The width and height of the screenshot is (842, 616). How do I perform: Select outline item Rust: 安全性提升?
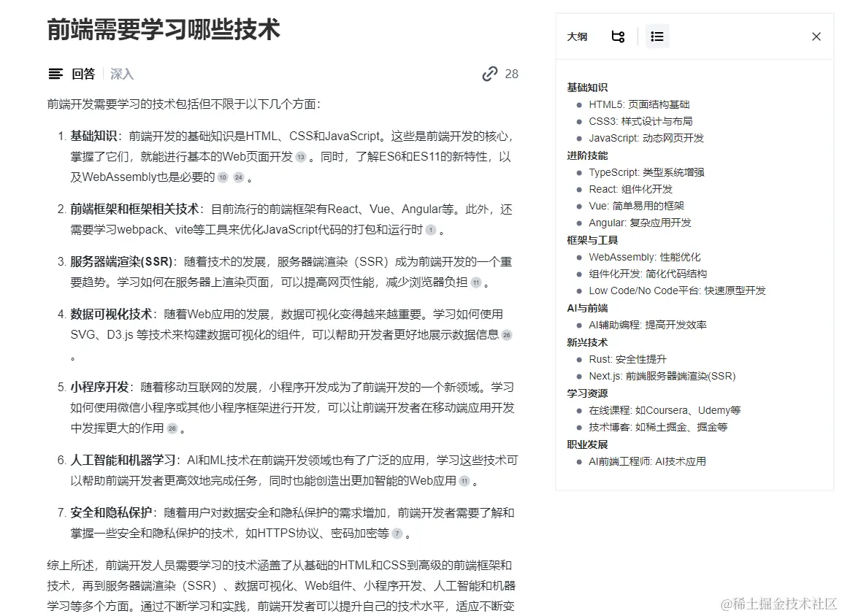pyautogui.click(x=627, y=359)
